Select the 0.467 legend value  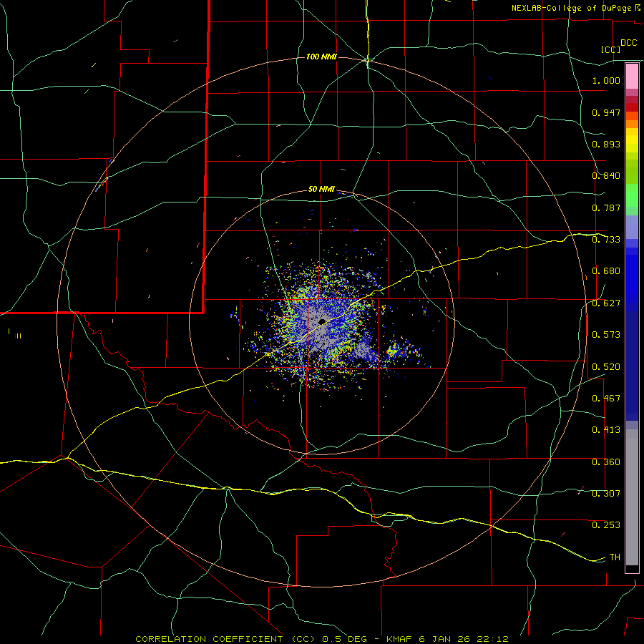tap(606, 399)
